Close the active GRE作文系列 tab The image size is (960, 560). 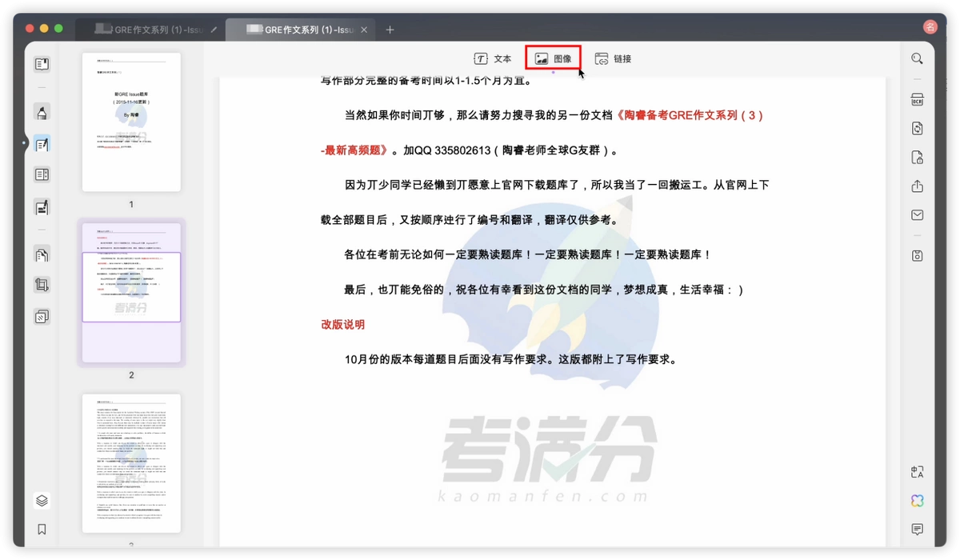tap(364, 30)
